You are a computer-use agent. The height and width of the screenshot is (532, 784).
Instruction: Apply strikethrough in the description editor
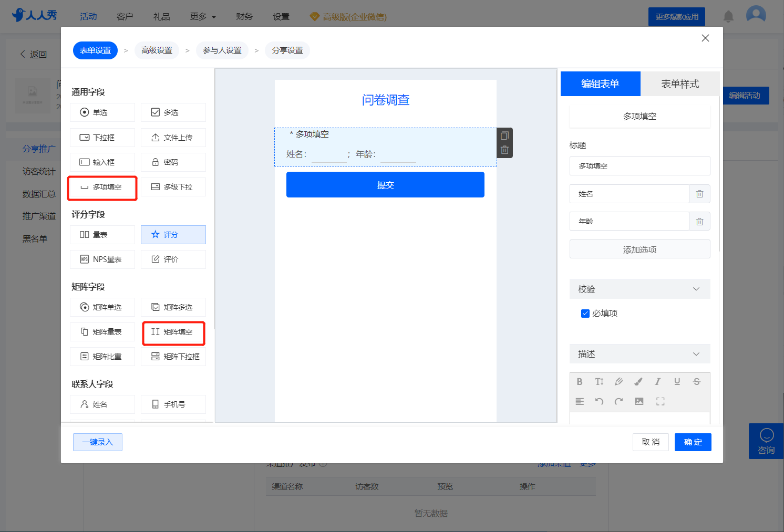696,382
